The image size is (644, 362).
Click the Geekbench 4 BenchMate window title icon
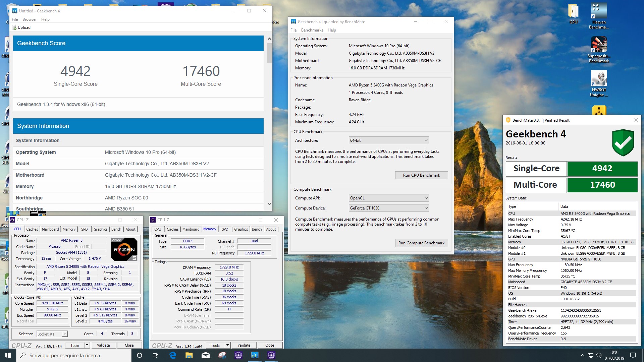coord(293,22)
